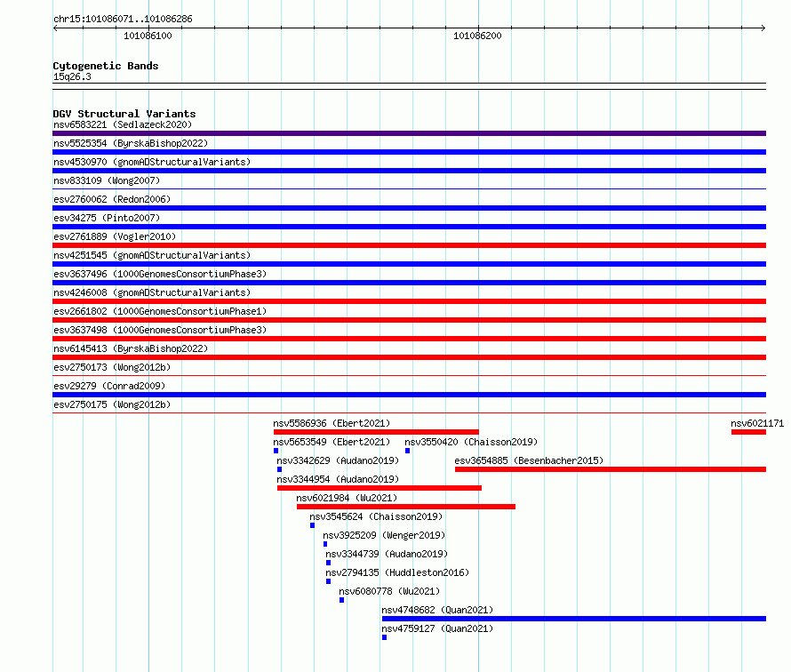Open esv2750175 (Wong2012b) variant
The width and height of the screenshot is (791, 672).
[112, 404]
